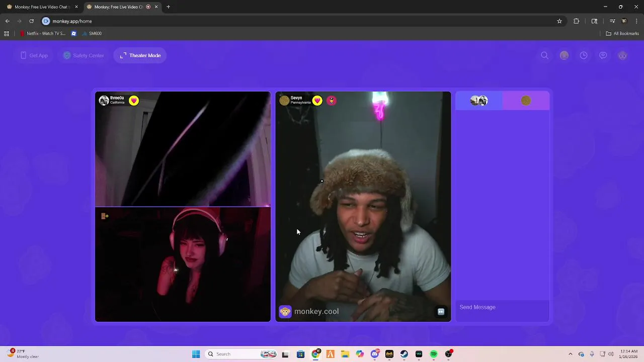Open the chat messages icon in header
This screenshot has height=362, width=644.
[x=603, y=55]
